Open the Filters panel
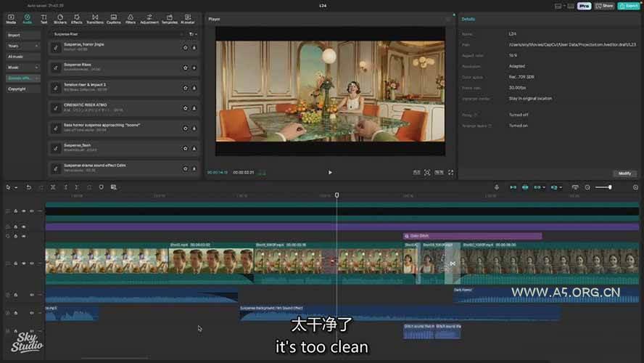Image resolution: width=644 pixels, height=363 pixels. (131, 19)
